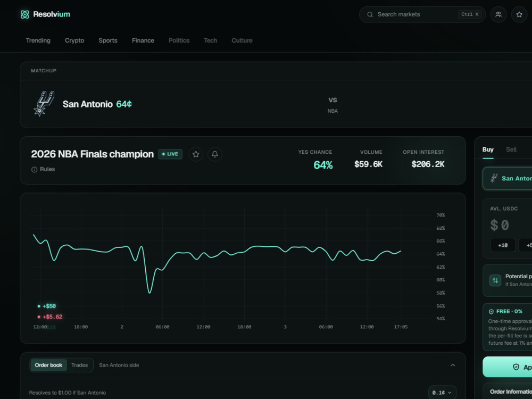
Task: Add +10 to the USDC amount
Action: [x=503, y=245]
